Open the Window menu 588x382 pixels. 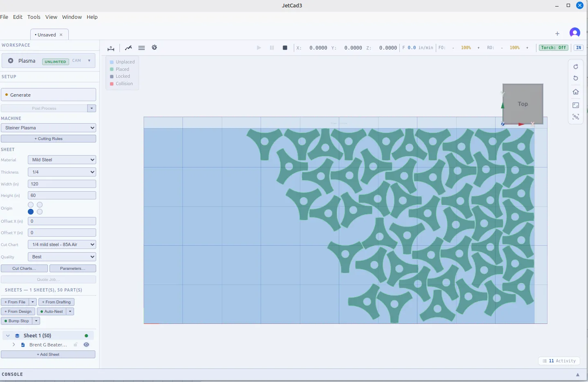click(72, 17)
